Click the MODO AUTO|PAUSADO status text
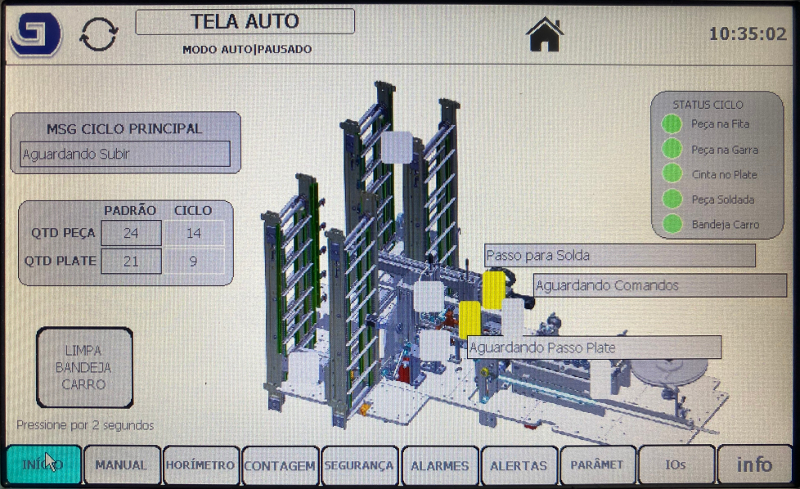 point(247,49)
